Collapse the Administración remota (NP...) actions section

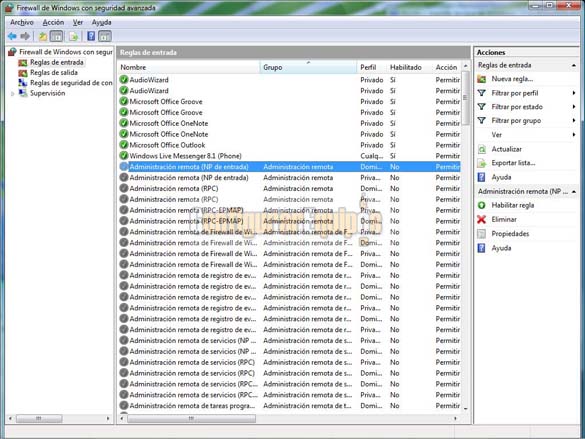[x=574, y=192]
